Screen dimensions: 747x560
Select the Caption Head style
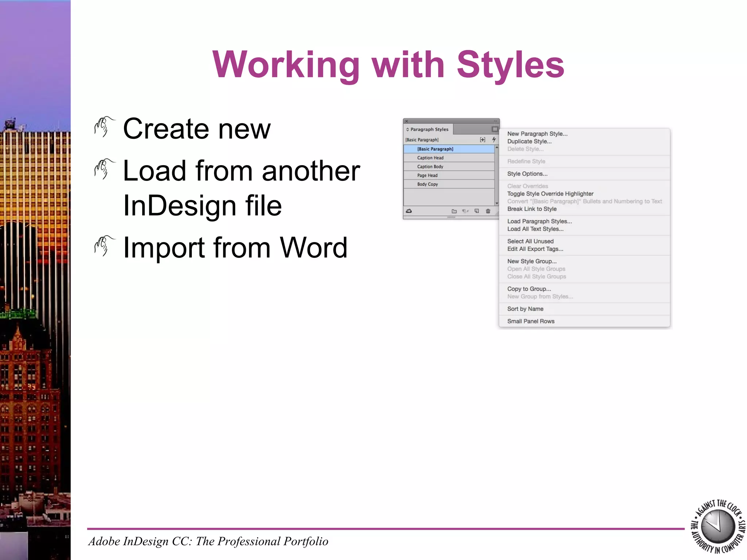[430, 158]
